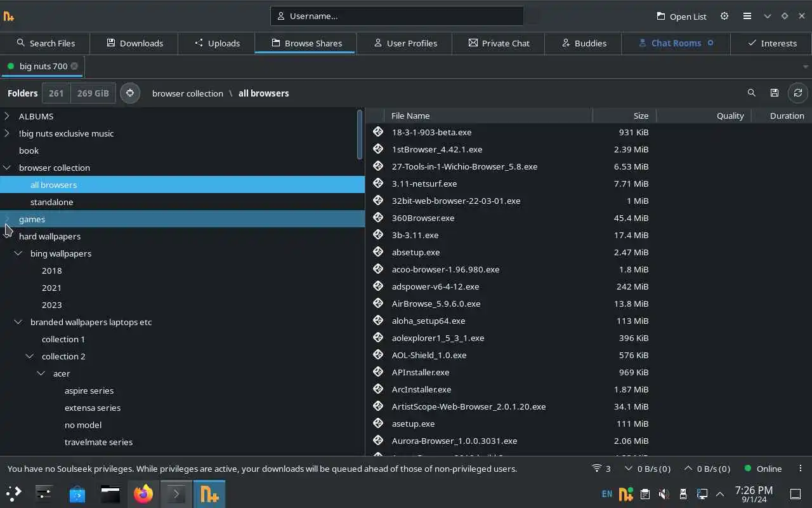This screenshot has height=508, width=812.
Task: Open the user tabs dropdown arrow at right
Action: tap(806, 67)
